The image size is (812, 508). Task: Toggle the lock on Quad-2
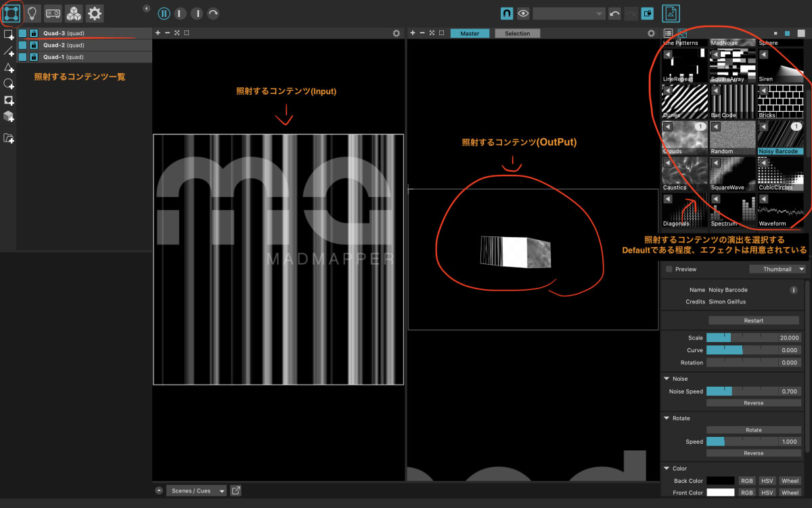tap(34, 45)
